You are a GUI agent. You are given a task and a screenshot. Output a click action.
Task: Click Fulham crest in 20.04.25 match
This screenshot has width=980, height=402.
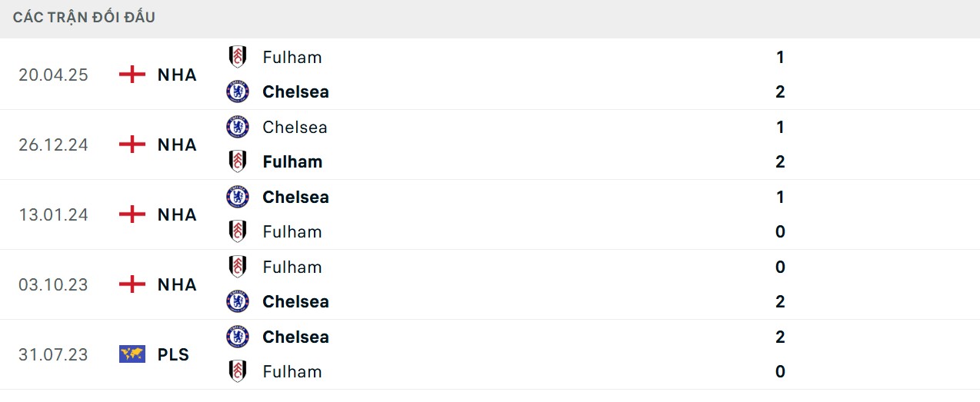click(x=238, y=57)
